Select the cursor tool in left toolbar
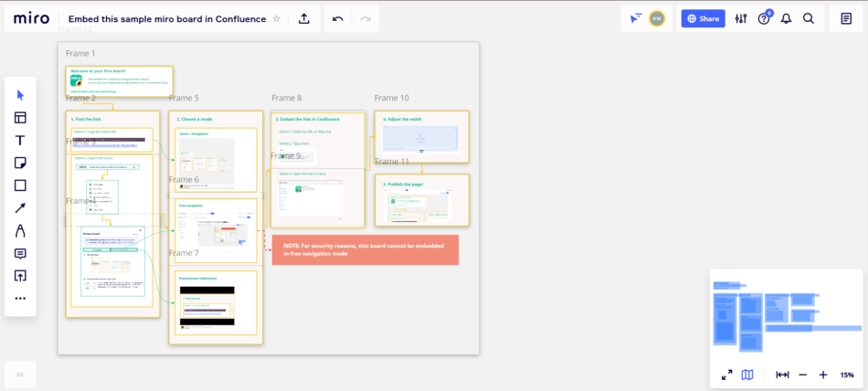868x391 pixels. [20, 95]
